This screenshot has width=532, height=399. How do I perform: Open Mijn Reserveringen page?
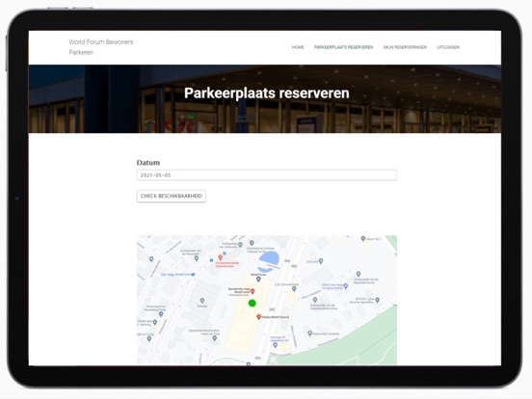pyautogui.click(x=405, y=47)
